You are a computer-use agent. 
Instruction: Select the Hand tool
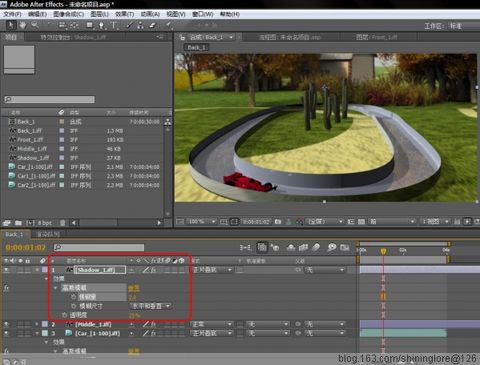point(23,25)
